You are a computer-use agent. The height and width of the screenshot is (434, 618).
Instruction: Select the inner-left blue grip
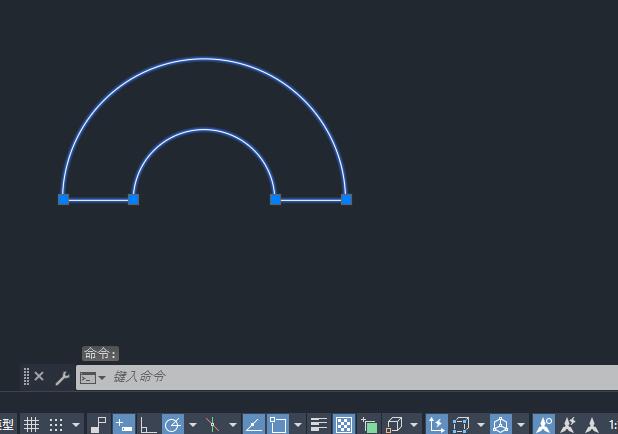(134, 199)
